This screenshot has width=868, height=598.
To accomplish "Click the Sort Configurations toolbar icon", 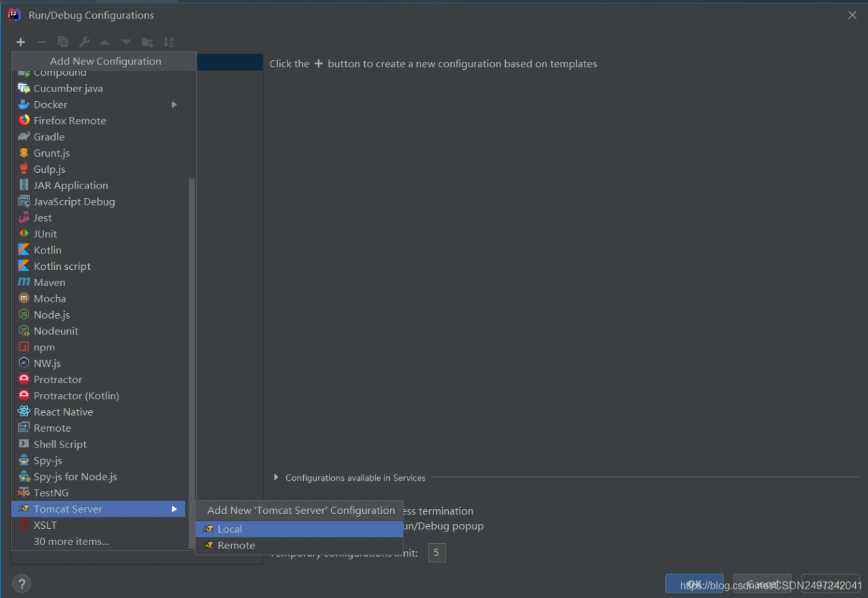I will (x=169, y=42).
